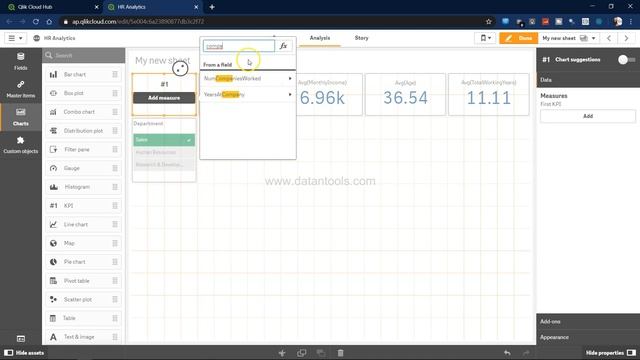Select the Text & image item
This screenshot has width=640, height=360.
tap(84, 337)
